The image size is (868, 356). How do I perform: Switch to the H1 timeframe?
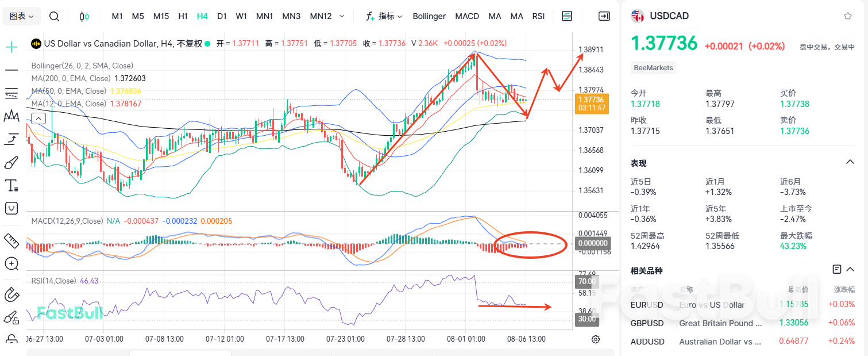[183, 16]
